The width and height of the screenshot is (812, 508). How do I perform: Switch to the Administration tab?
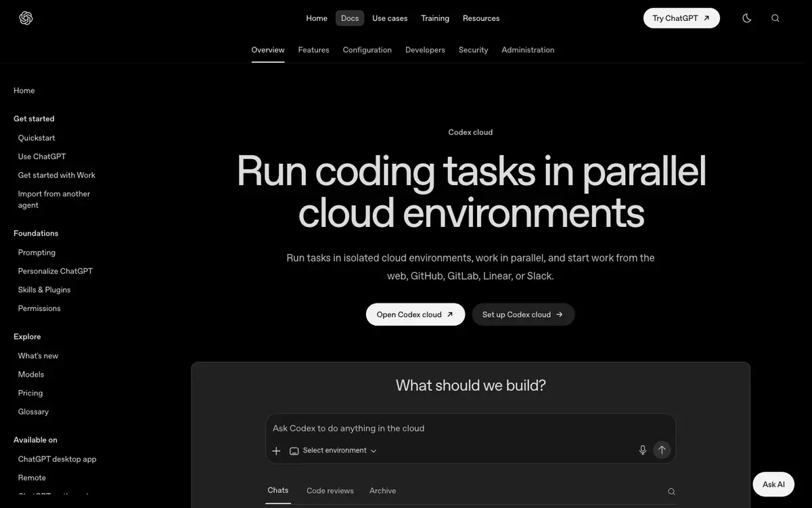[x=528, y=50]
